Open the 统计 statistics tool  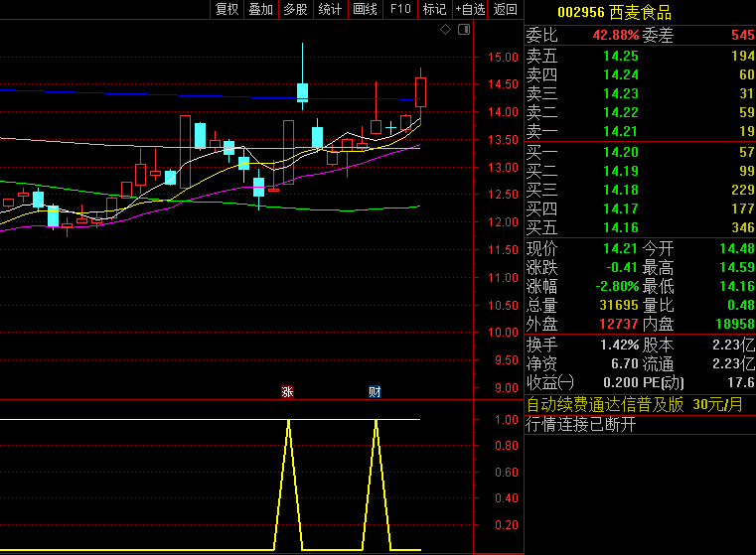(330, 9)
